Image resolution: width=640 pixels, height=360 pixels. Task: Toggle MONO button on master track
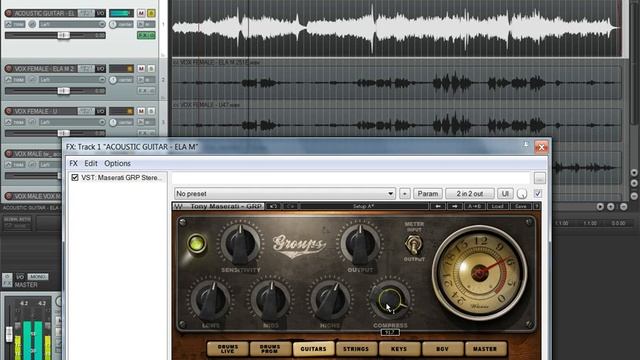pyautogui.click(x=38, y=277)
